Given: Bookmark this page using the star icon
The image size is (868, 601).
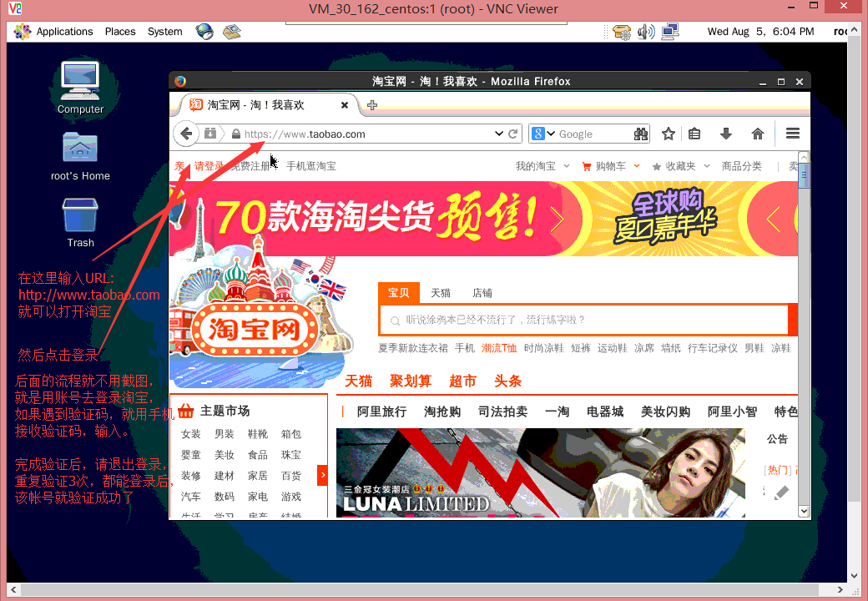Looking at the screenshot, I should pos(668,134).
